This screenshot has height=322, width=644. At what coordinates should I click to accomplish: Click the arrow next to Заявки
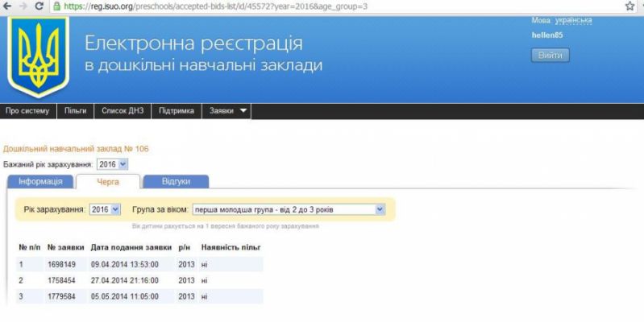[243, 111]
